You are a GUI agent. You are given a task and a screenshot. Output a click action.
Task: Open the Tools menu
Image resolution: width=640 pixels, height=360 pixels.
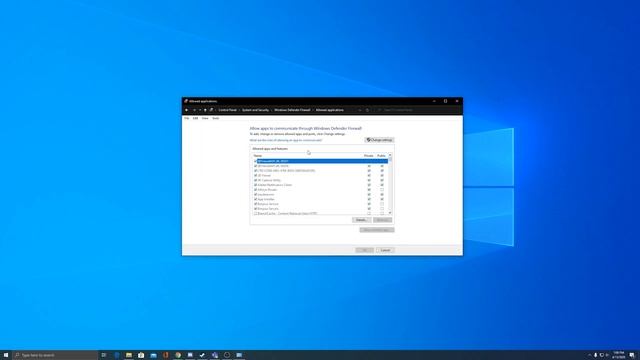[216, 118]
